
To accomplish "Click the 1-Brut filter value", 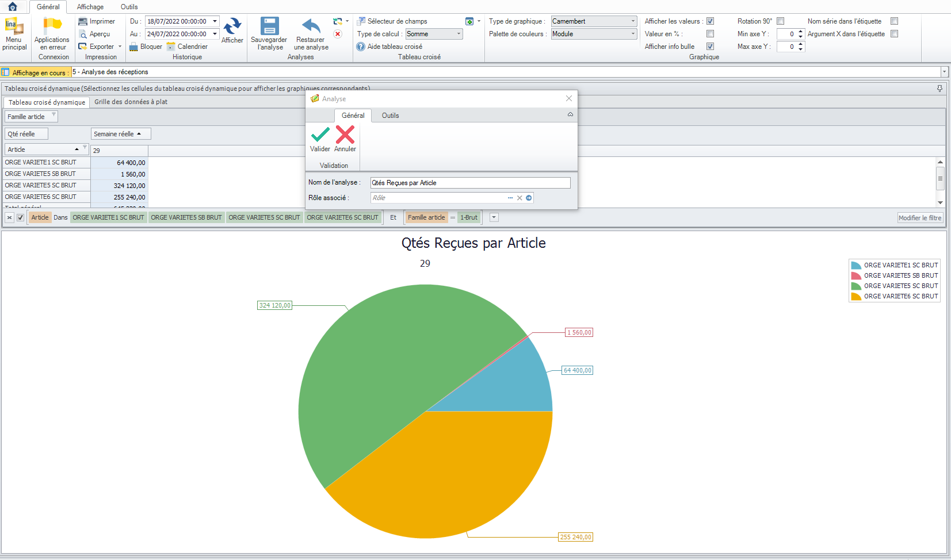I will [x=469, y=217].
